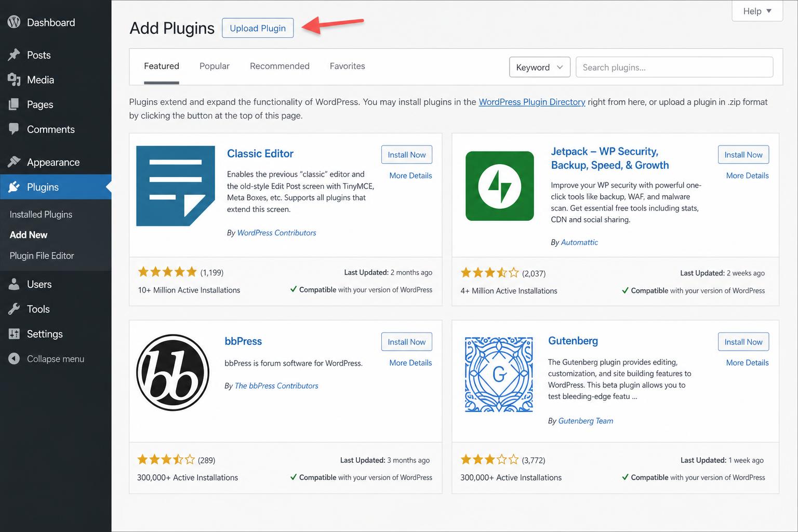The image size is (798, 532).
Task: Open More Details for Jetpack
Action: [x=747, y=176]
